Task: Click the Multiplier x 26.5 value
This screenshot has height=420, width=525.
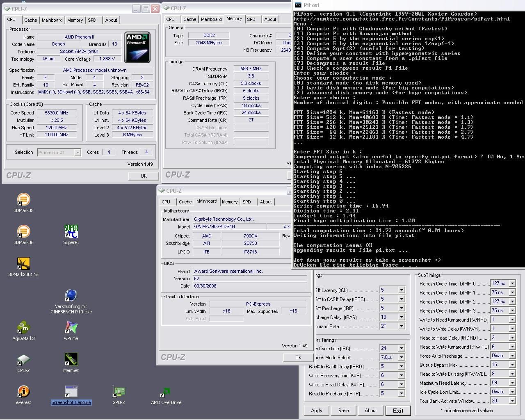Action: (57, 120)
